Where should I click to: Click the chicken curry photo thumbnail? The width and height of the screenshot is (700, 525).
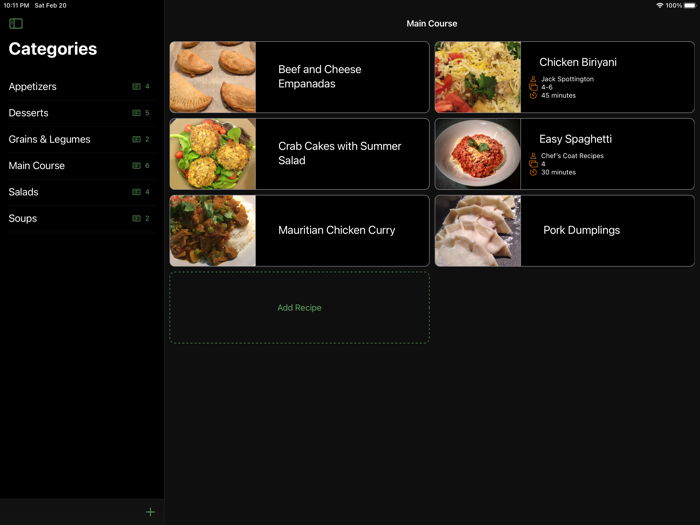click(213, 230)
